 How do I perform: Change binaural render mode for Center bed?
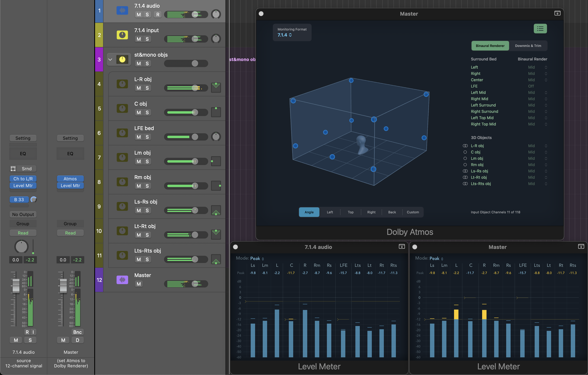(x=537, y=80)
